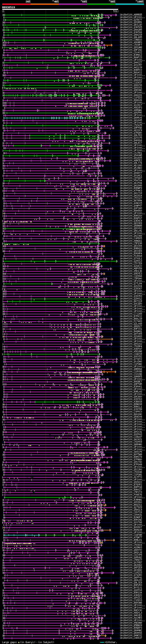The width and height of the screenshot is (146, 644).
Task: Open hit UniRef100_Q9SBM1
Action: click(131, 22)
